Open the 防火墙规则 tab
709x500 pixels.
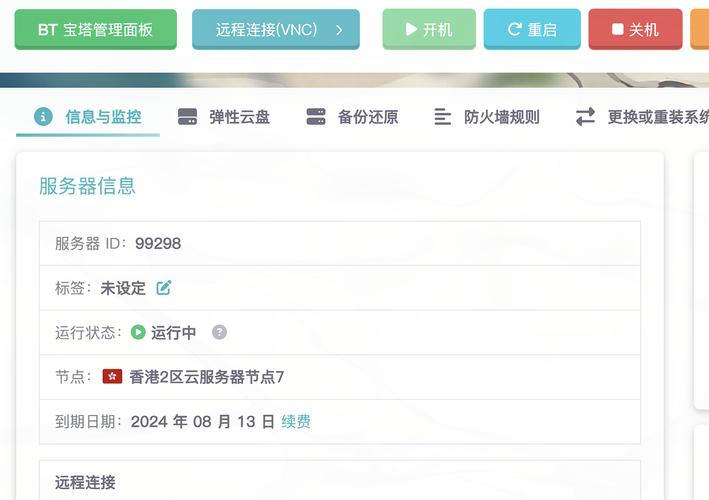tap(487, 117)
